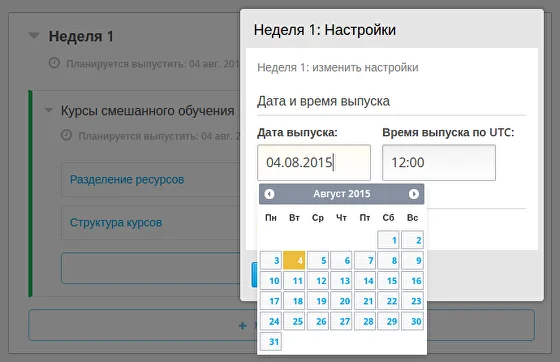This screenshot has width=560, height=362.
Task: Select August 22 in calendar
Action: coord(388,301)
